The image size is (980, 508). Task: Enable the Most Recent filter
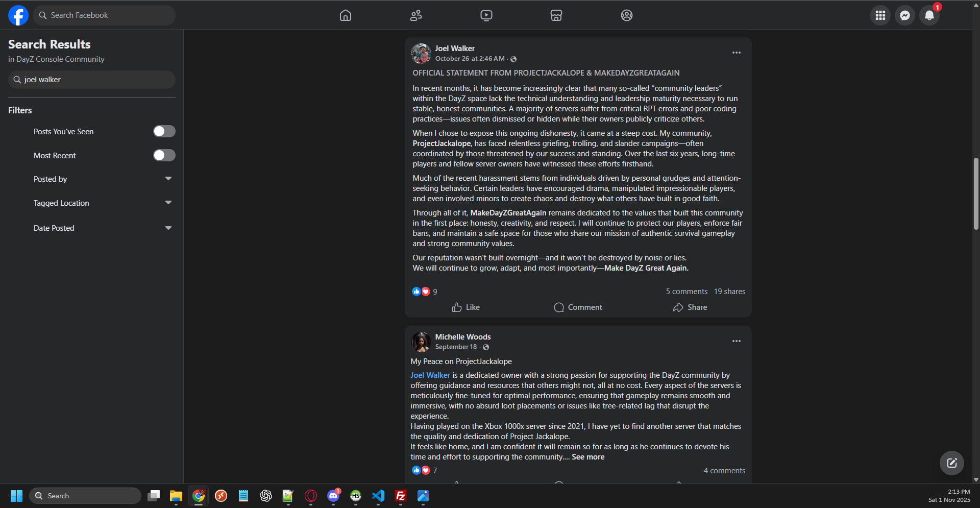164,155
